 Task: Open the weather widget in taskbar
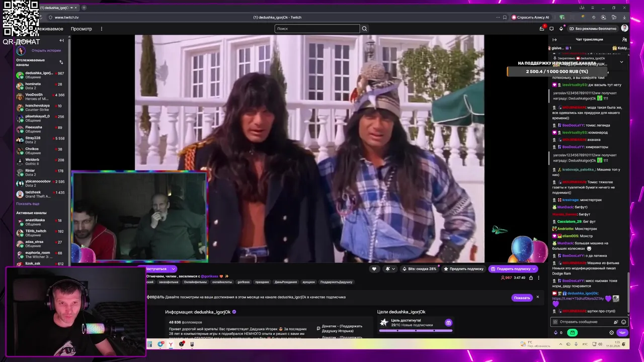point(535,344)
